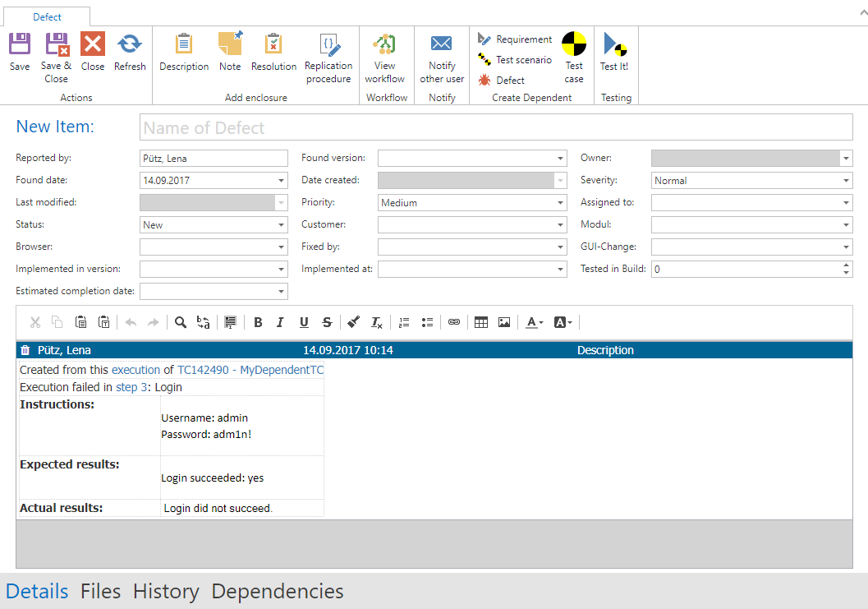
Task: Click the Save & Close icon
Action: 56,44
